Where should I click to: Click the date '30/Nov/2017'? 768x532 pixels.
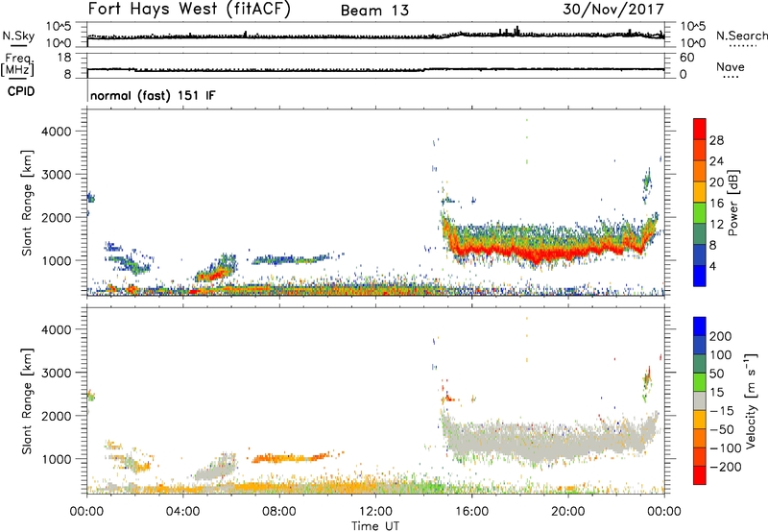[613, 10]
